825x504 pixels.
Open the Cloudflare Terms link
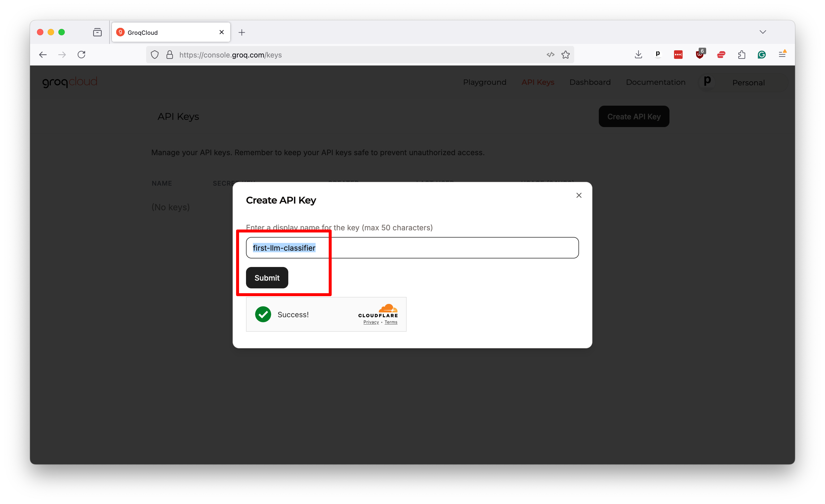click(391, 322)
